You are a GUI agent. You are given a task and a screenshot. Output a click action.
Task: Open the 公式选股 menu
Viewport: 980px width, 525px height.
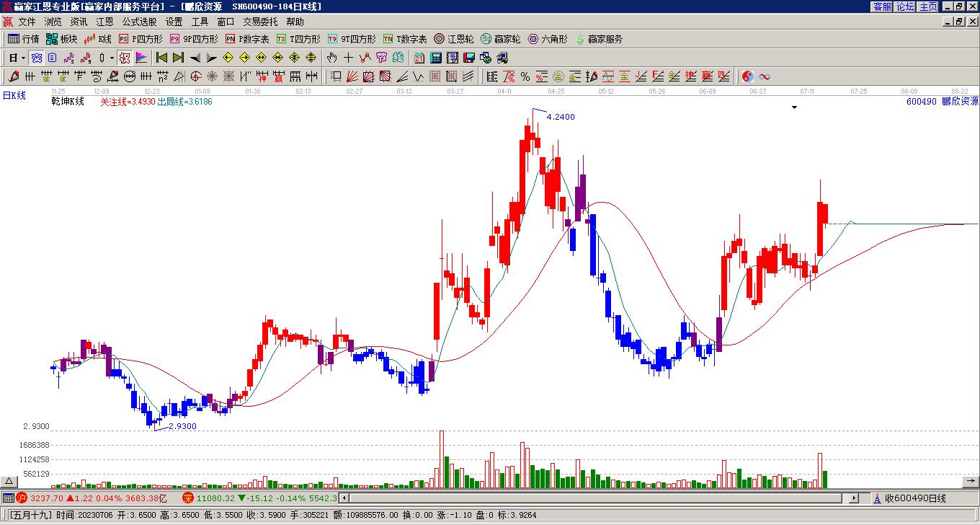tap(139, 22)
